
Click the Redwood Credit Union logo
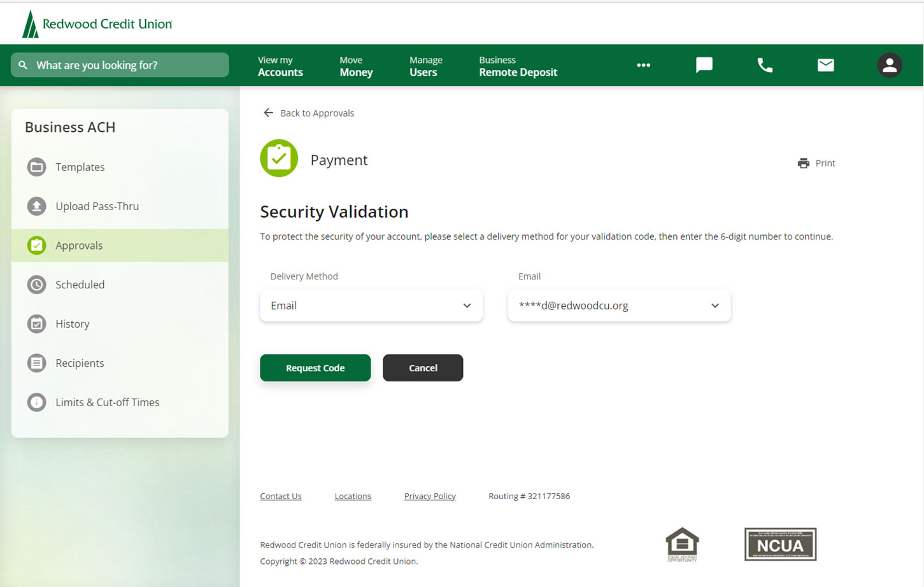tap(97, 24)
